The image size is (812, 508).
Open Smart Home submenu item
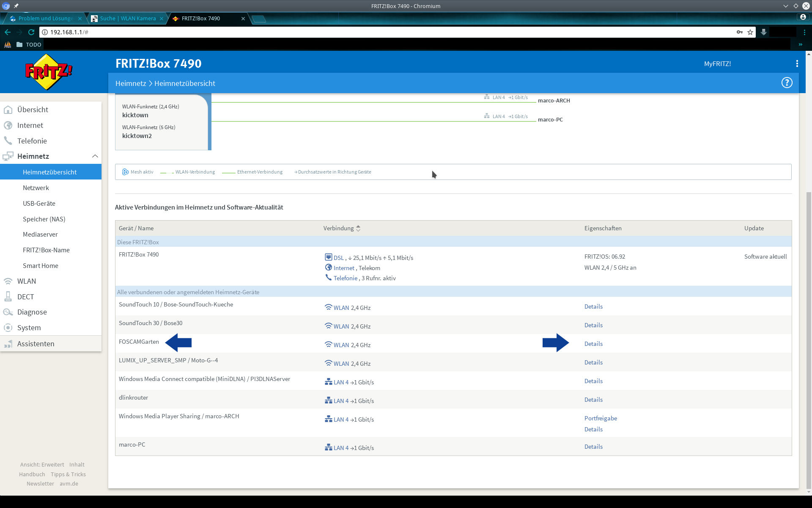click(41, 266)
